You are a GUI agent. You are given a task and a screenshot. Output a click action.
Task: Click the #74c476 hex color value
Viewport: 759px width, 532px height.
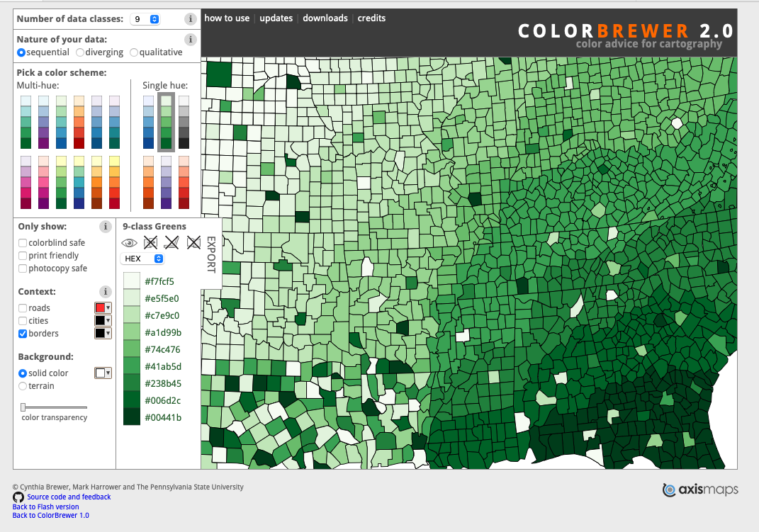(x=162, y=349)
